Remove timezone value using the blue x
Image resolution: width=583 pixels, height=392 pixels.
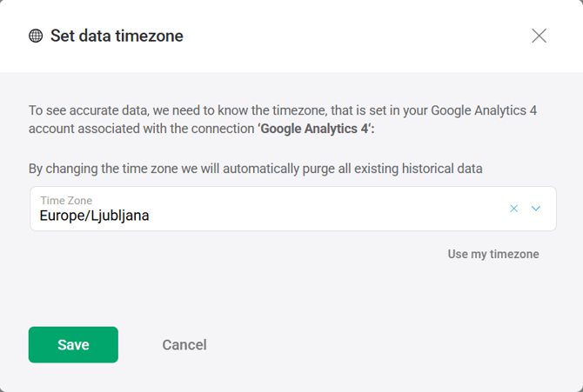(514, 209)
